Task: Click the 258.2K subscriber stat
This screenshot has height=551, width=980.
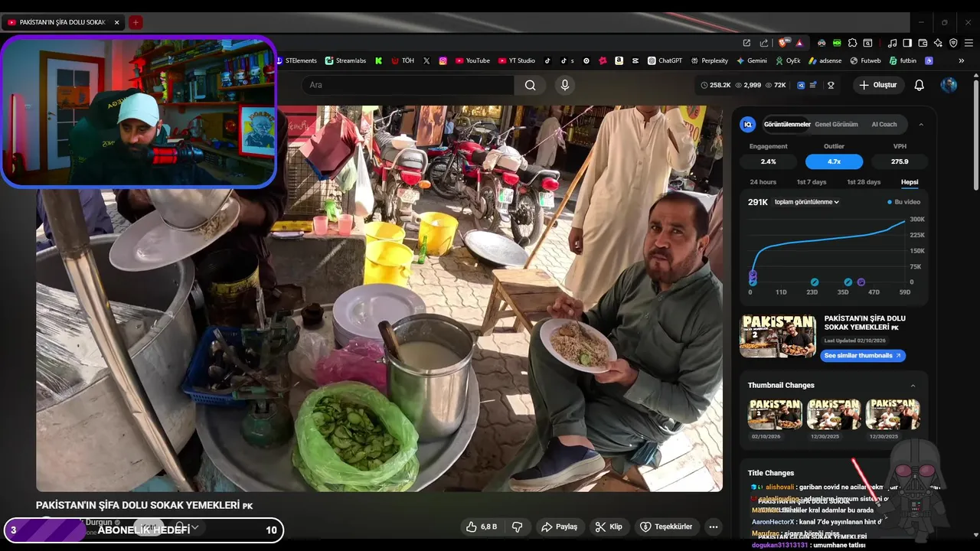Action: pos(716,85)
